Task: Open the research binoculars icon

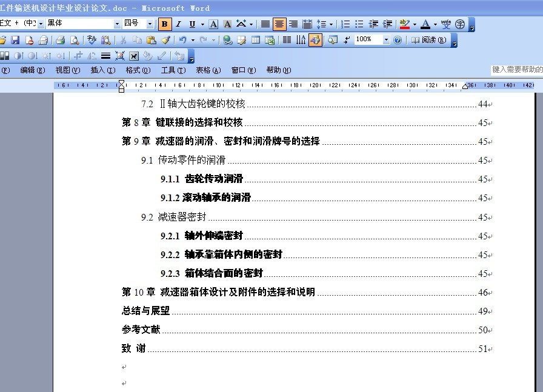Action: pyautogui.click(x=105, y=40)
